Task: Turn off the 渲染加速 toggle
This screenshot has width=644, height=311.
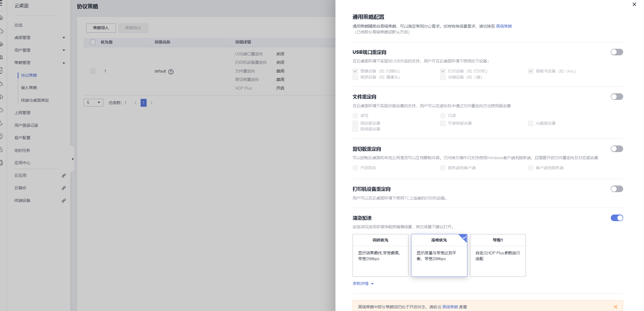Action: (617, 218)
